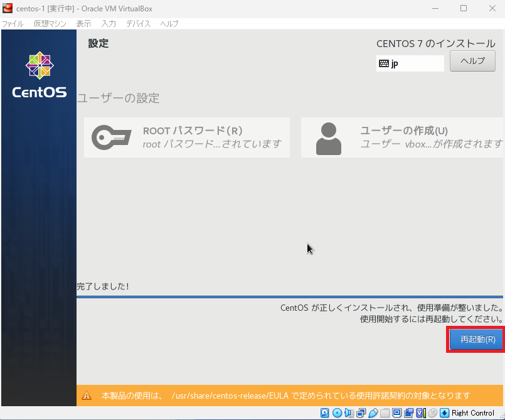The image size is (505, 420).
Task: Click the USB devices status icon
Action: click(373, 413)
